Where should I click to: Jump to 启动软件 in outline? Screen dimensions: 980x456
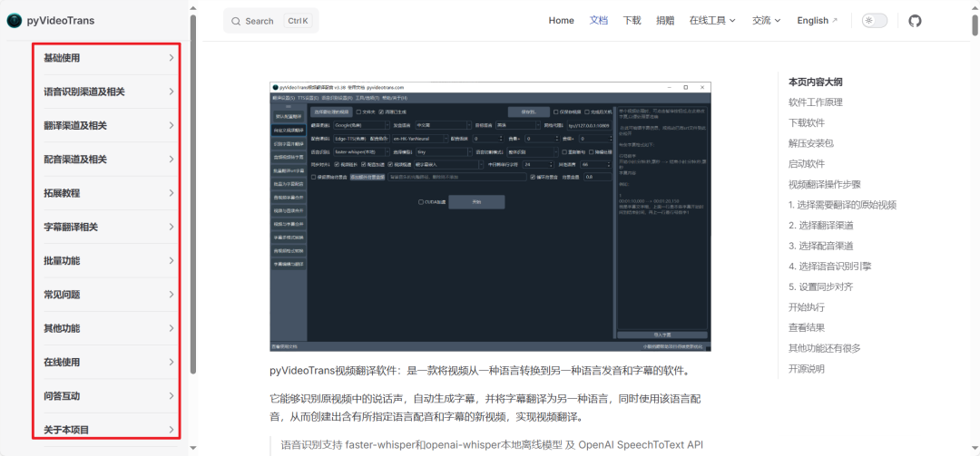coord(807,164)
